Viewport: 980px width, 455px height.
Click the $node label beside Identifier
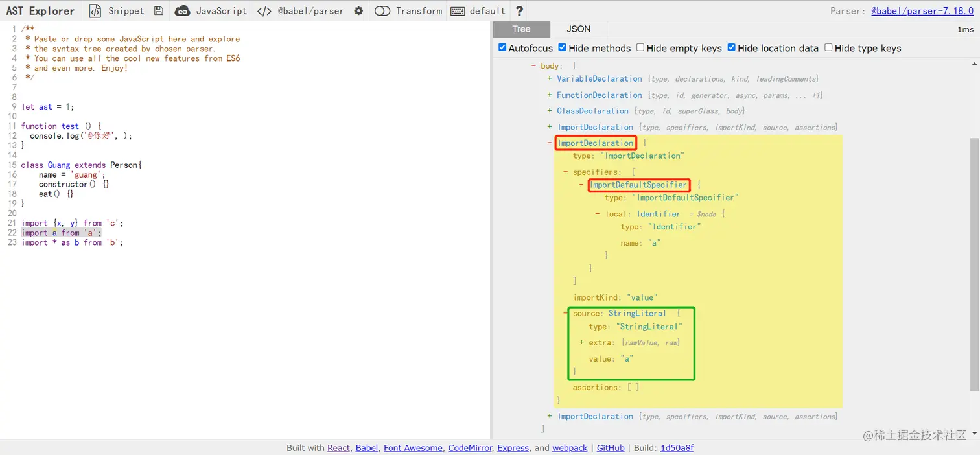tap(706, 215)
